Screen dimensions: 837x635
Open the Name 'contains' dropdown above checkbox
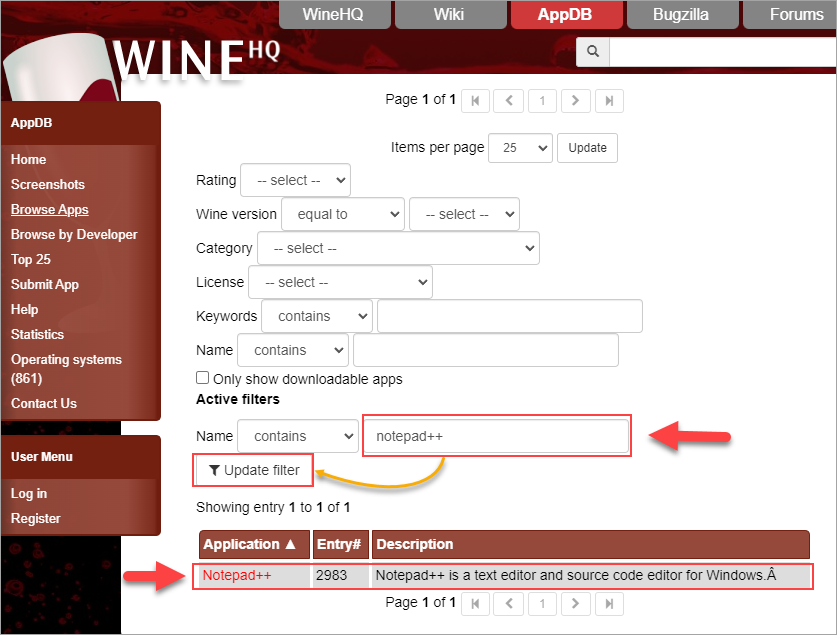[293, 351]
